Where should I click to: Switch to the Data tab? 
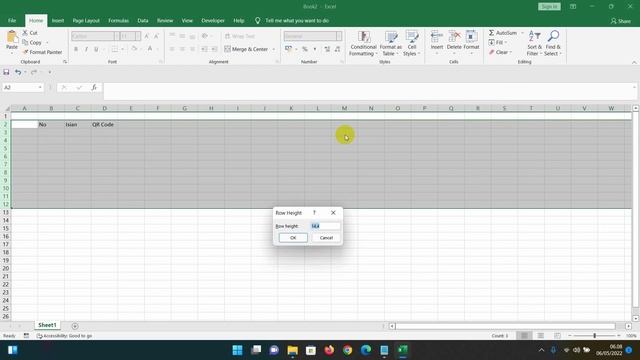(x=143, y=20)
